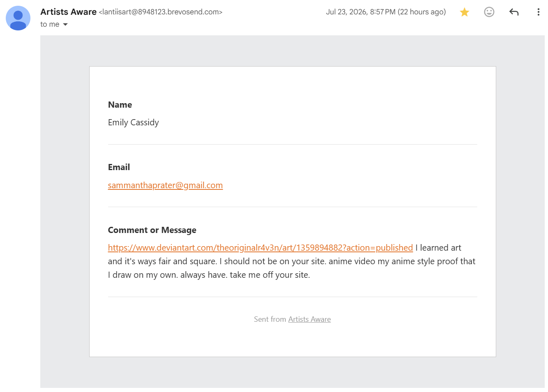Viewport: 548px width, 392px height.
Task: Follow the Artists Aware footer link
Action: tap(310, 319)
